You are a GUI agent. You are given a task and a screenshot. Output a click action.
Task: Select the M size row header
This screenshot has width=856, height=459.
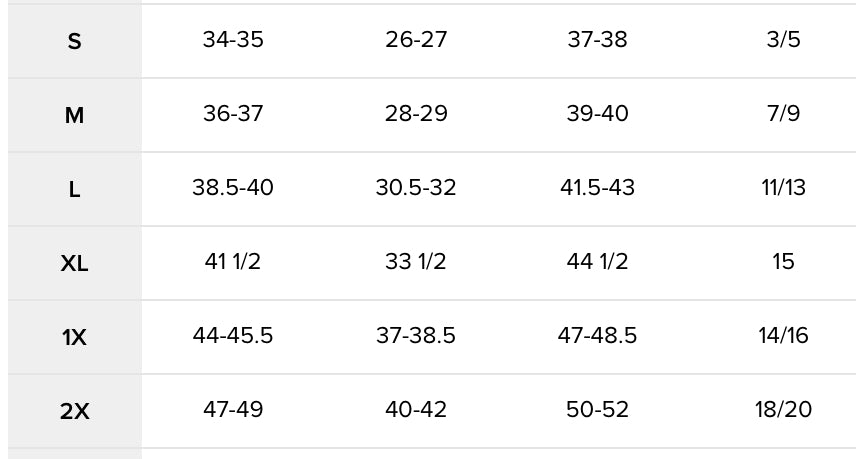[x=74, y=116]
